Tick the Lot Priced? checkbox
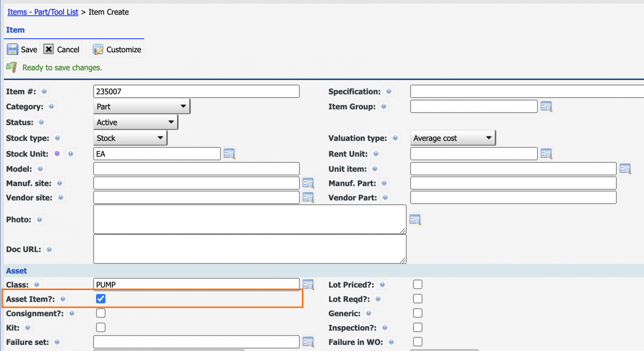Viewport: 644px width, 351px height. (x=418, y=285)
